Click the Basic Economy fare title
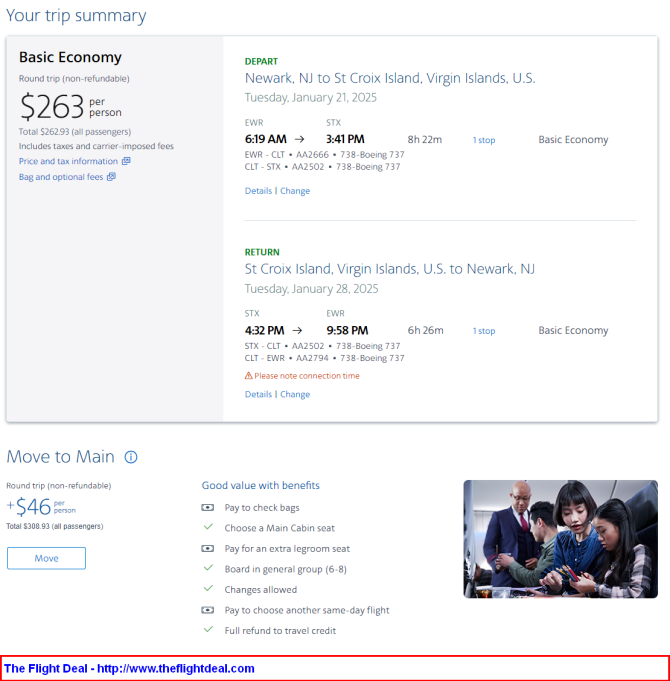The height and width of the screenshot is (681, 670). point(70,57)
